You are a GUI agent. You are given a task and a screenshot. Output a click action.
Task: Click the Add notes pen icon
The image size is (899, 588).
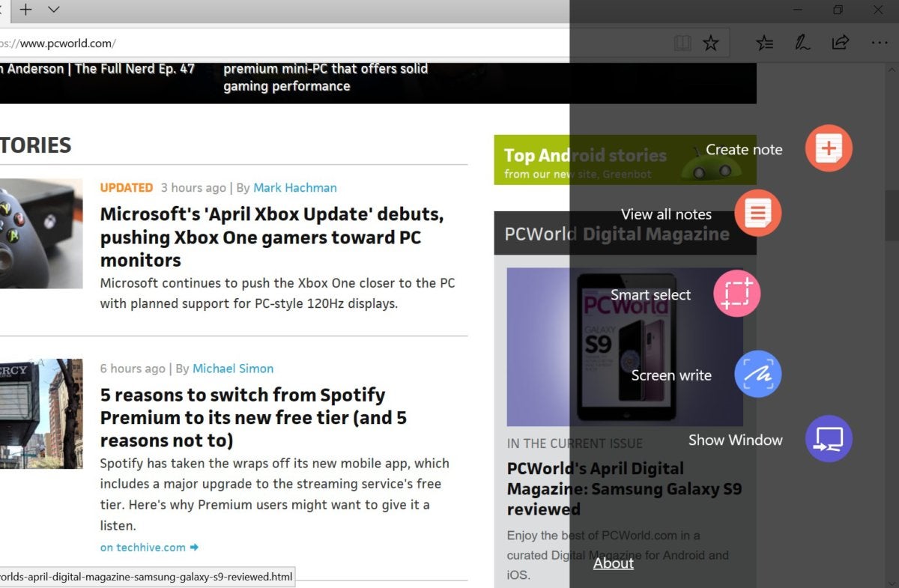point(802,43)
